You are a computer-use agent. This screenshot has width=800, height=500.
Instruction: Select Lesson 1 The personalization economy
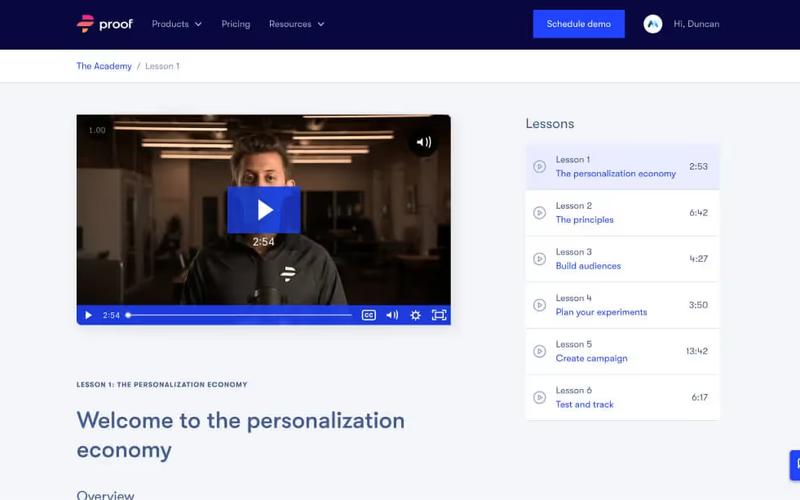click(x=622, y=167)
